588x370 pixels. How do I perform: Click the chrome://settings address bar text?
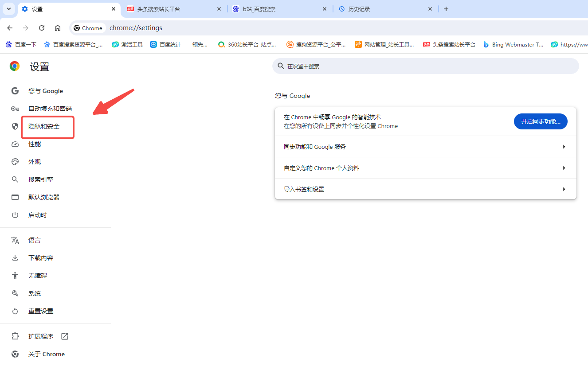[x=136, y=28]
